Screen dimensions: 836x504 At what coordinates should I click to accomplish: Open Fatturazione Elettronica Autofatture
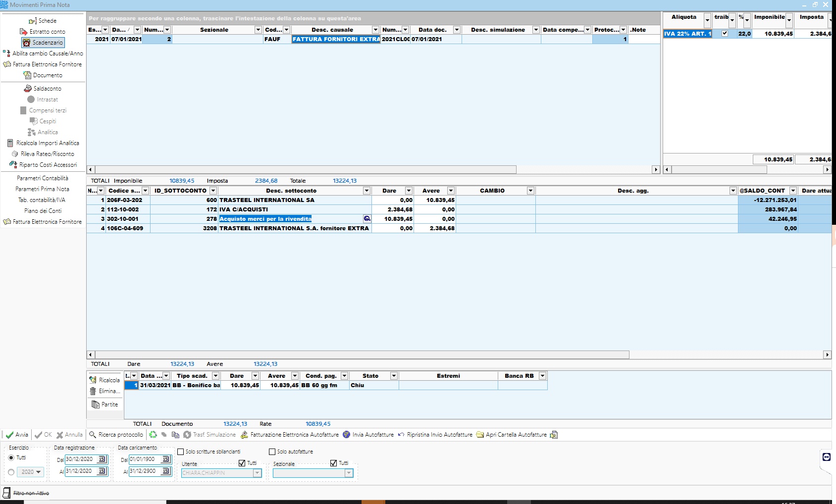click(290, 435)
